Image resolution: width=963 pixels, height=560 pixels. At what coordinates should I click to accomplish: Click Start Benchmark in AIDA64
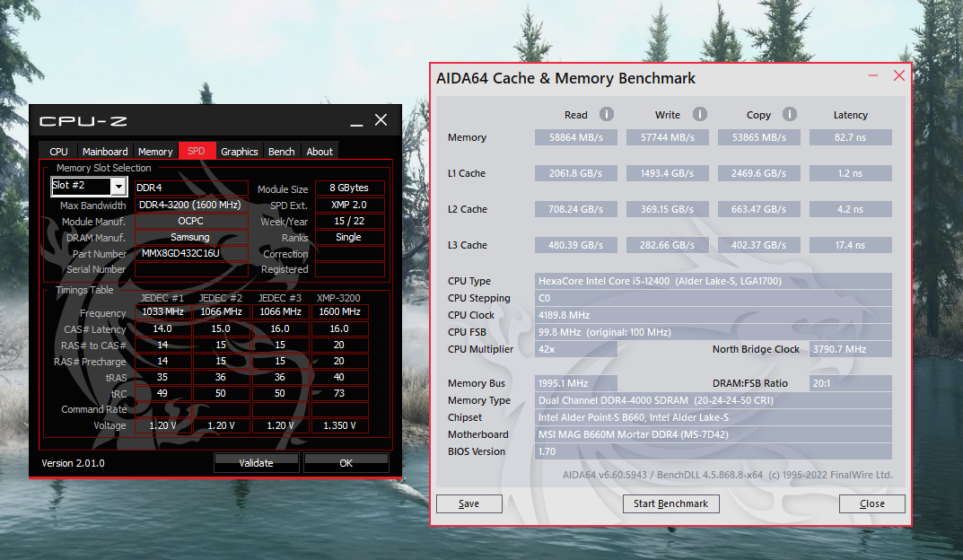tap(670, 503)
